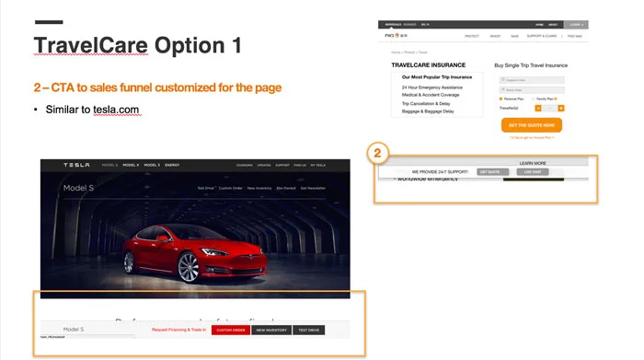Viewport: 644px width, 360px height.
Task: Select the Personal Plan radio button
Action: click(x=500, y=99)
